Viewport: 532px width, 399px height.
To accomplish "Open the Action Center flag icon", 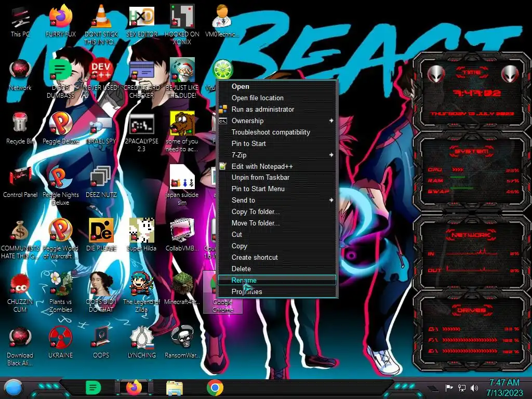I will 449,388.
